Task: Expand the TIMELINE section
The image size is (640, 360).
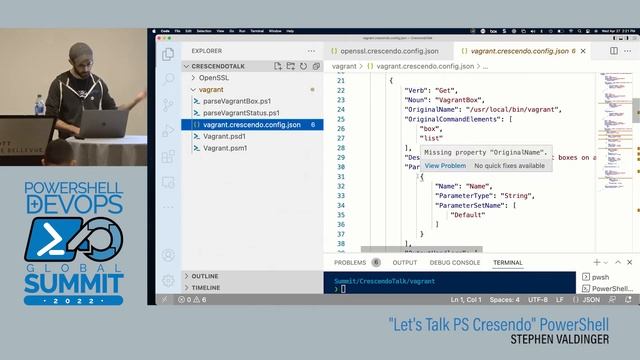Action: [206, 288]
